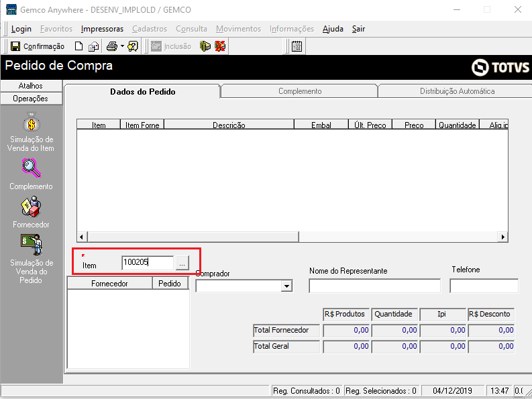
Task: Open the Login menu
Action: point(21,29)
